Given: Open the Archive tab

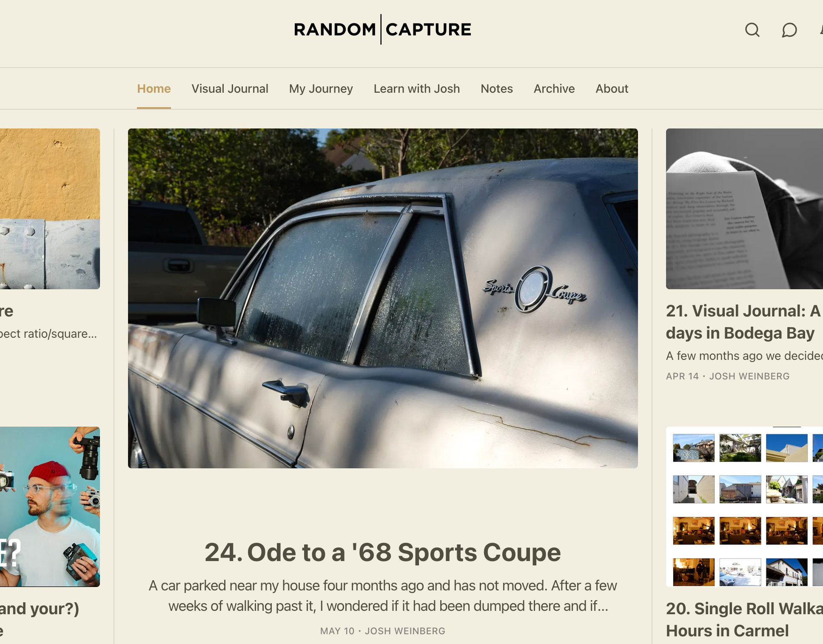Looking at the screenshot, I should [554, 88].
